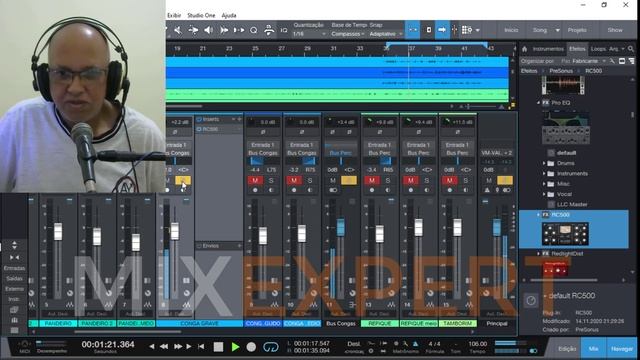Adjust the Bus Congas blue fader
Viewport: 640px width, 360px height.
tap(340, 227)
